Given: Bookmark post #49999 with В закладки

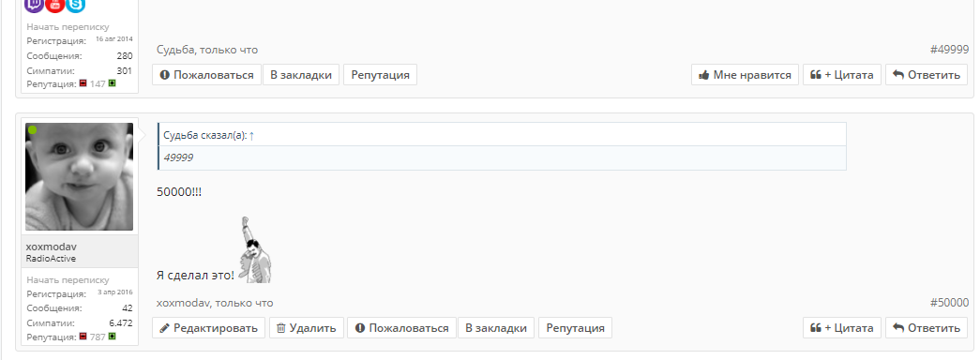Looking at the screenshot, I should 301,75.
